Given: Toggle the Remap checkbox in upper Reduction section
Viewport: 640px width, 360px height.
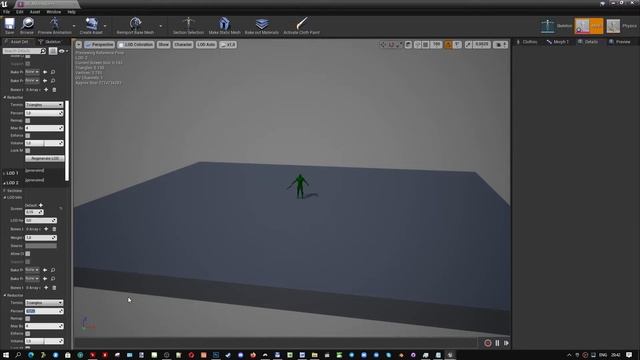Looking at the screenshot, I should tap(28, 120).
